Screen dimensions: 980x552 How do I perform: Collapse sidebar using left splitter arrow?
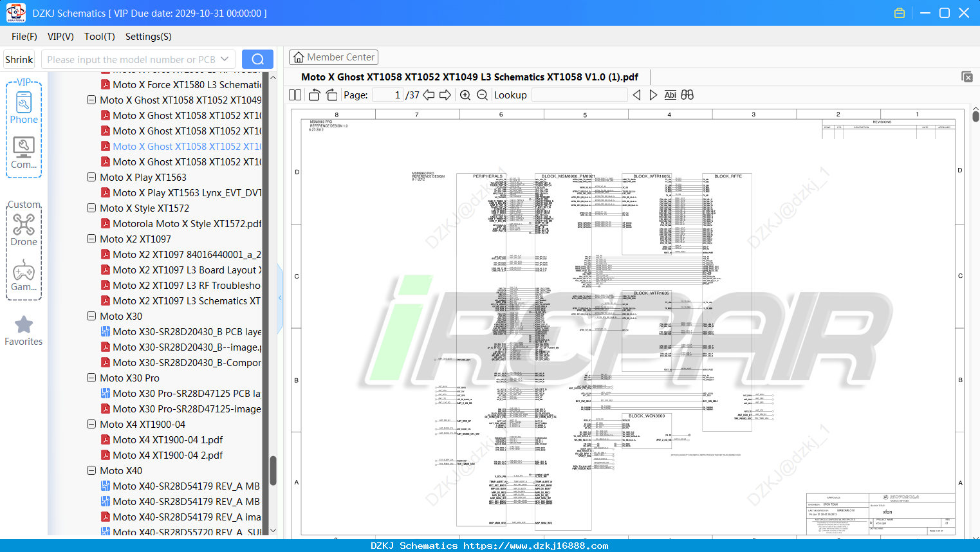[280, 298]
